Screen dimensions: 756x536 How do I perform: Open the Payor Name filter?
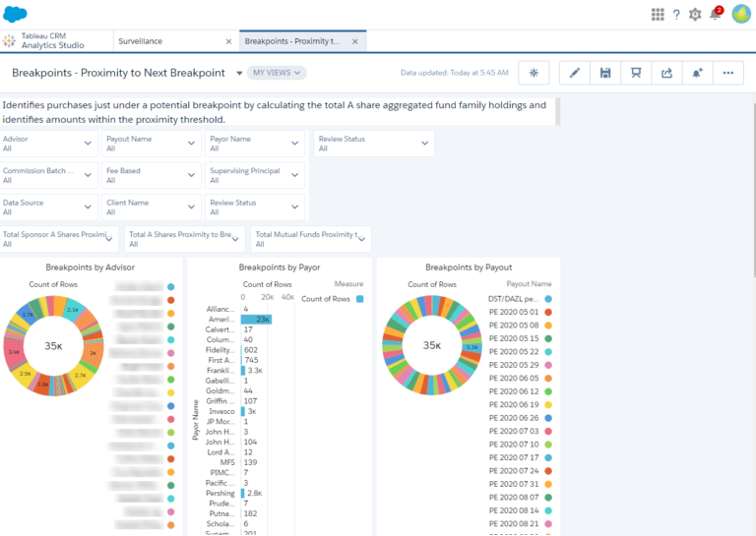click(255, 144)
